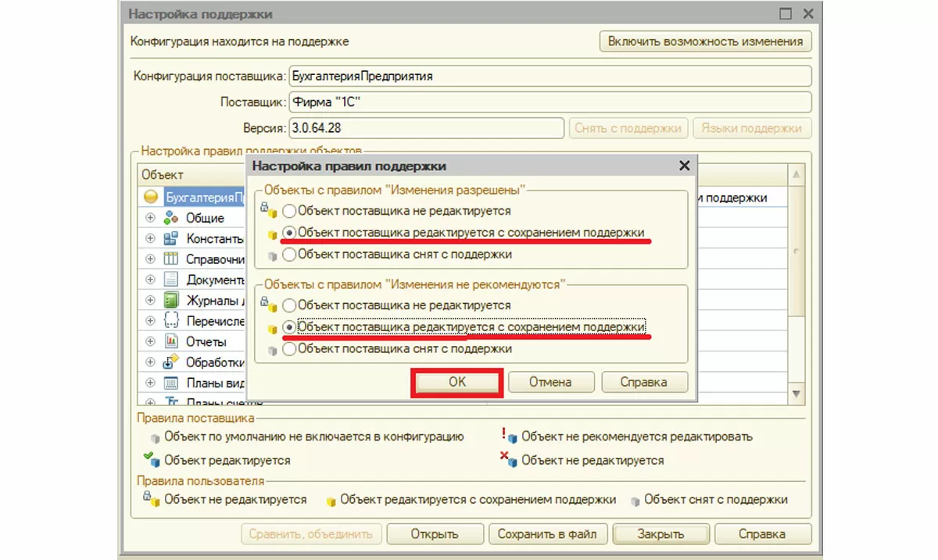The width and height of the screenshot is (938, 560).
Task: Click the Общие category icon
Action: click(x=171, y=218)
